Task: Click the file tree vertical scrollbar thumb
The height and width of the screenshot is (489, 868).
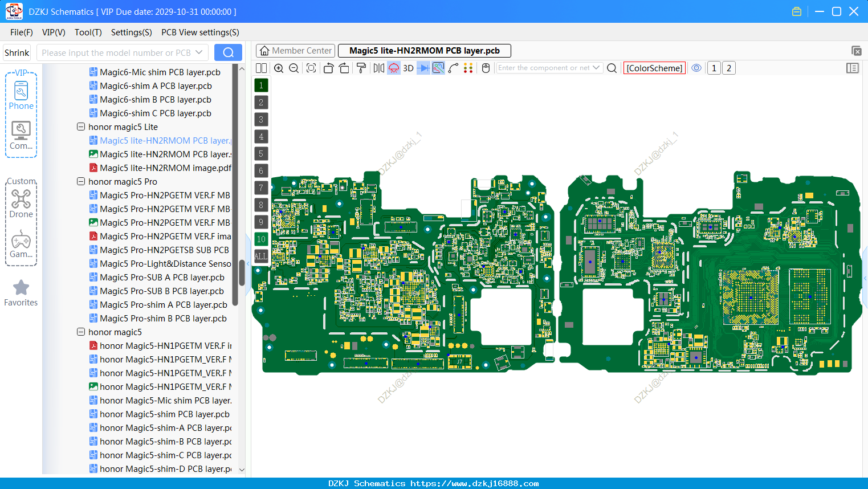Action: 242,272
